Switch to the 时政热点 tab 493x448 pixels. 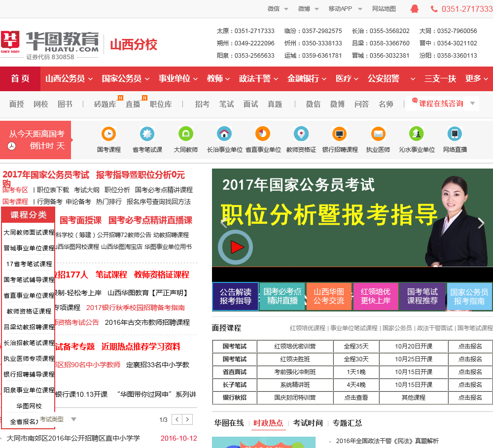(268, 423)
